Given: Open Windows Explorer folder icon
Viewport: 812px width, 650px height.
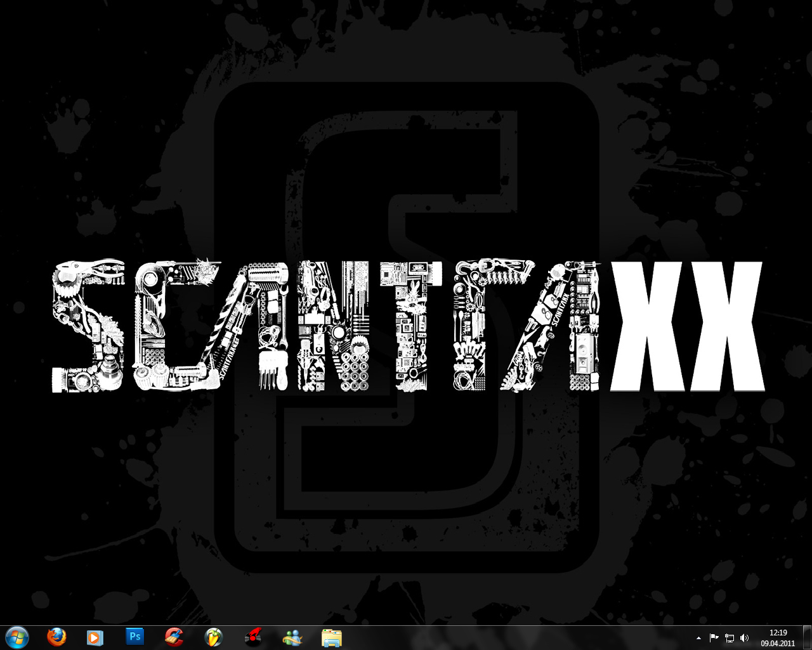Looking at the screenshot, I should click(x=332, y=637).
